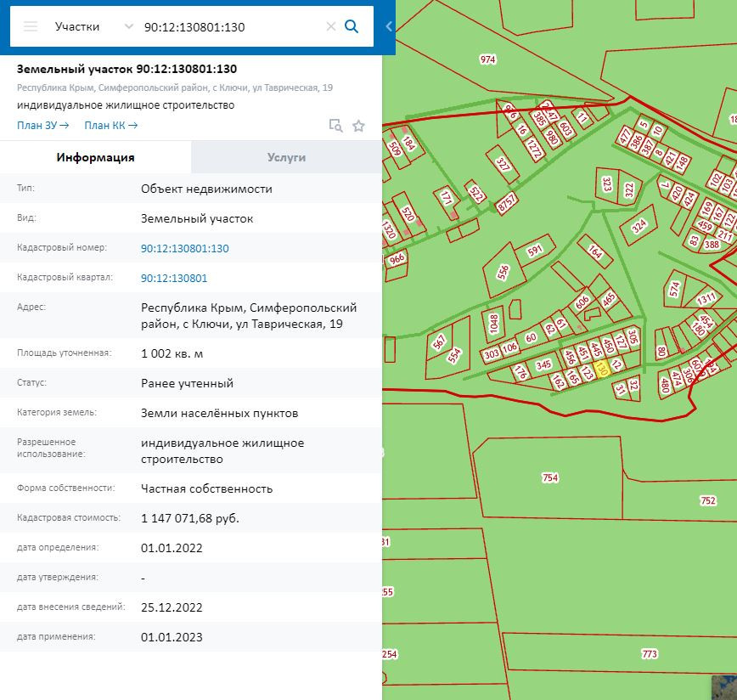Viewport: 737px width, 700px height.
Task: Click Объект недвижимости type value
Action: pyautogui.click(x=207, y=189)
